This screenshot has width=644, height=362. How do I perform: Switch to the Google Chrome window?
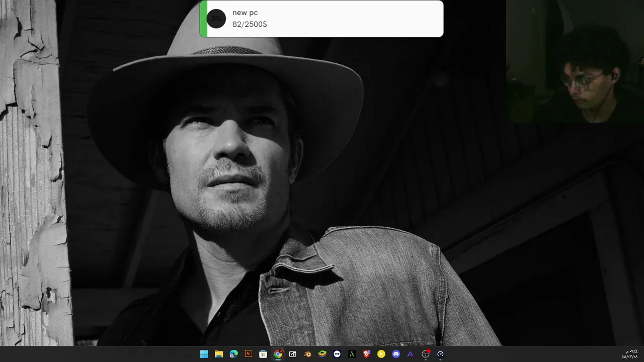[x=278, y=354]
